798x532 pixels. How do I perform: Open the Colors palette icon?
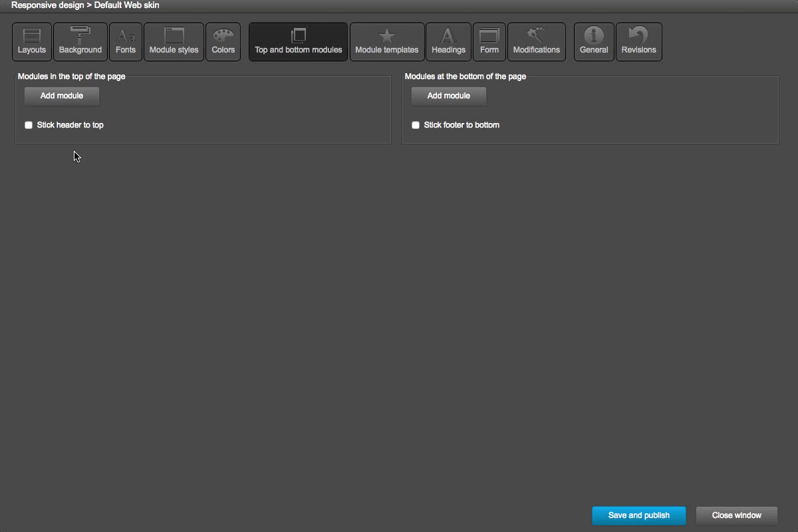(223, 41)
